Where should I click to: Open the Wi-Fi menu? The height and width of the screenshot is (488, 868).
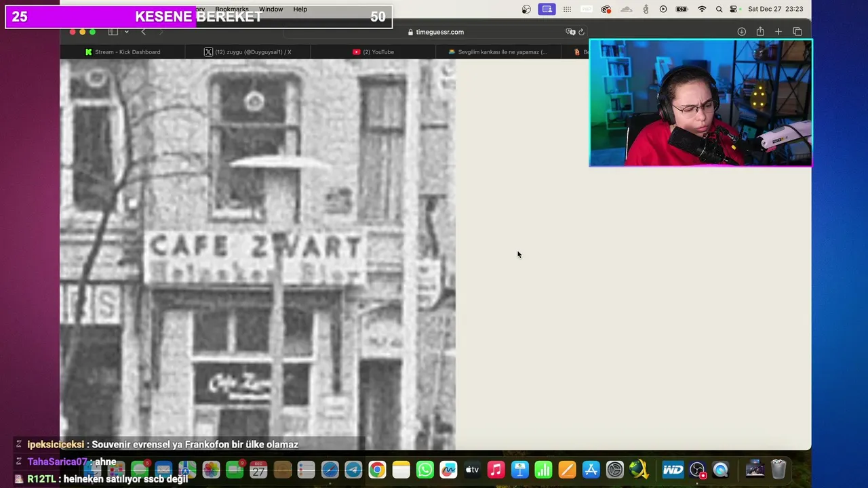coord(702,9)
